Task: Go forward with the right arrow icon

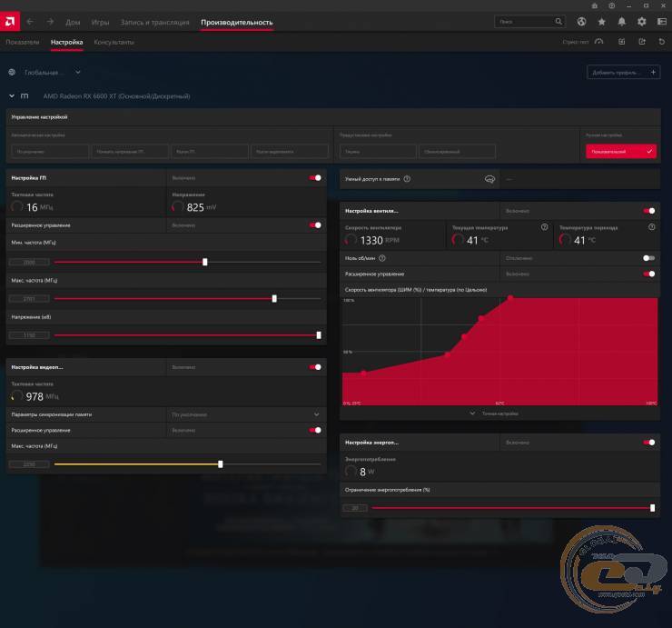Action: pyautogui.click(x=50, y=22)
